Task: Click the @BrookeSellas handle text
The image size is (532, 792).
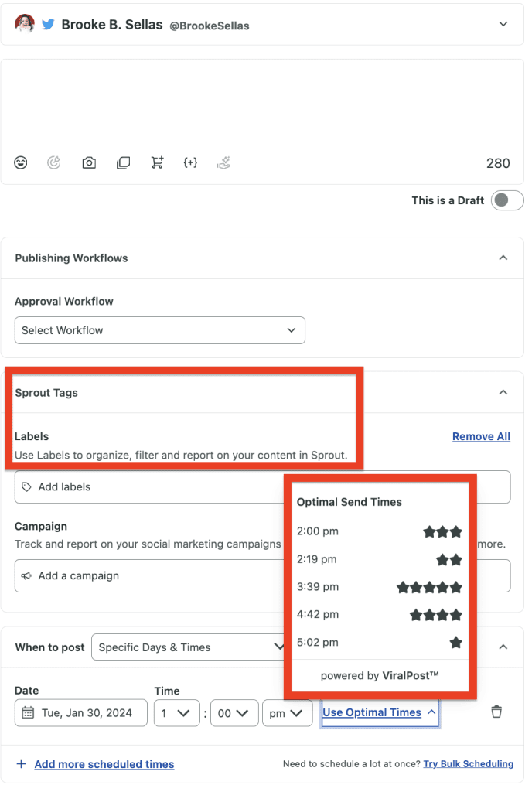Action: [x=210, y=26]
